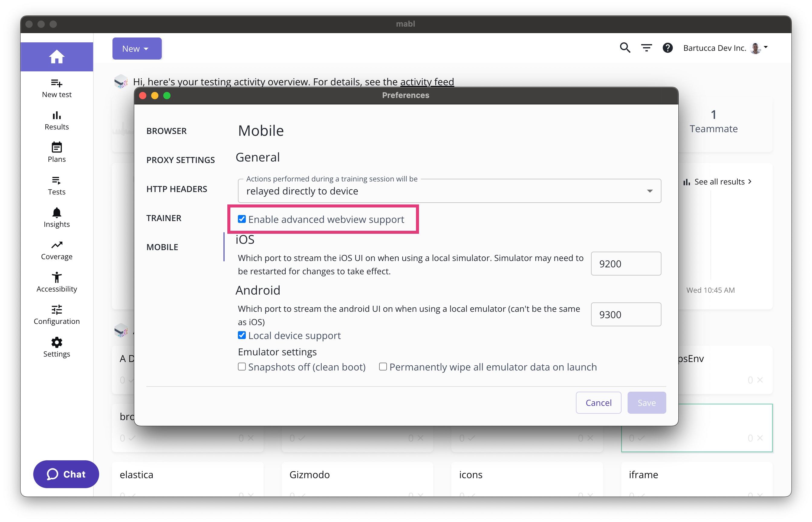Open the Accessibility icon in sidebar
Image resolution: width=812 pixels, height=522 pixels.
57,277
